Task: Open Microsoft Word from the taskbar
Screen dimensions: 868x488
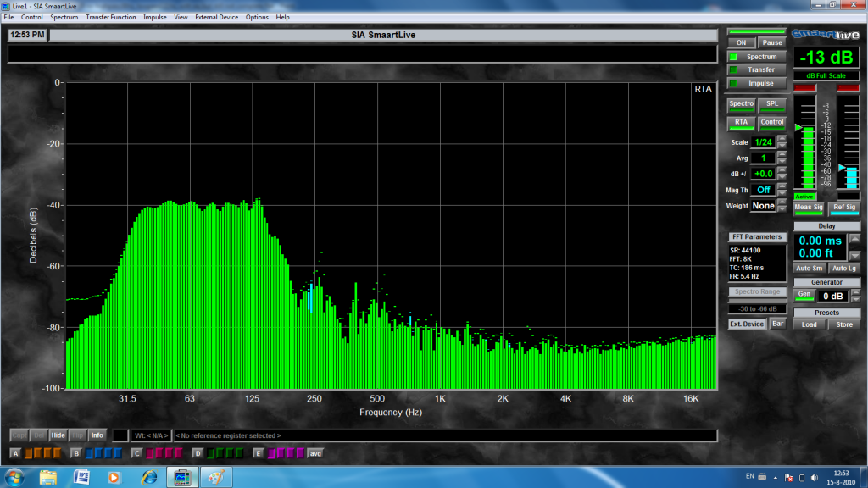Action: [82, 477]
